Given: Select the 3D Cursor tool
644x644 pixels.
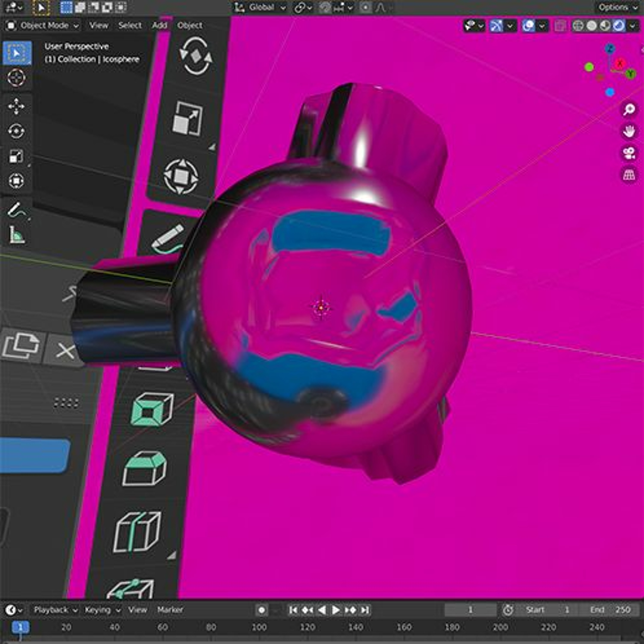Looking at the screenshot, I should click(16, 78).
